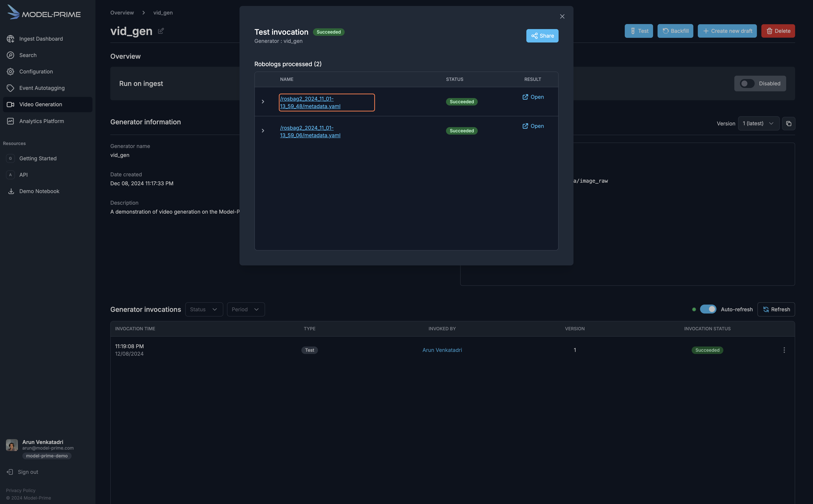Open Search page from sidebar
This screenshot has height=504, width=813.
pyautogui.click(x=48, y=55)
